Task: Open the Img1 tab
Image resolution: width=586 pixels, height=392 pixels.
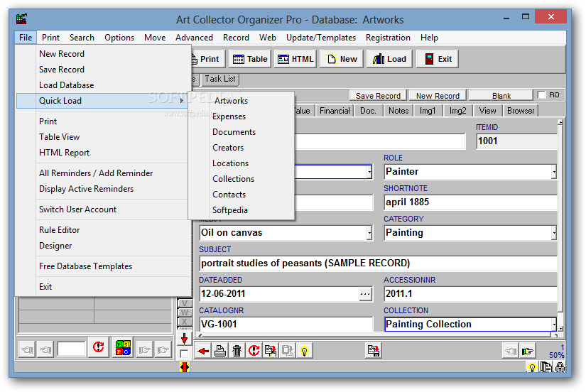Action: coord(428,111)
